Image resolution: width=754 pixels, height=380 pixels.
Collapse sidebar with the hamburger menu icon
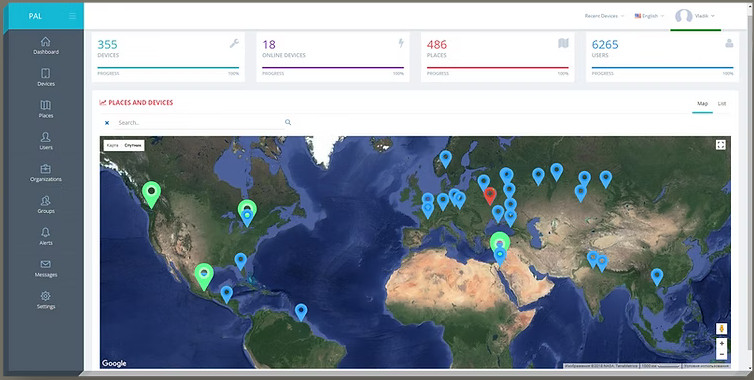[x=72, y=16]
